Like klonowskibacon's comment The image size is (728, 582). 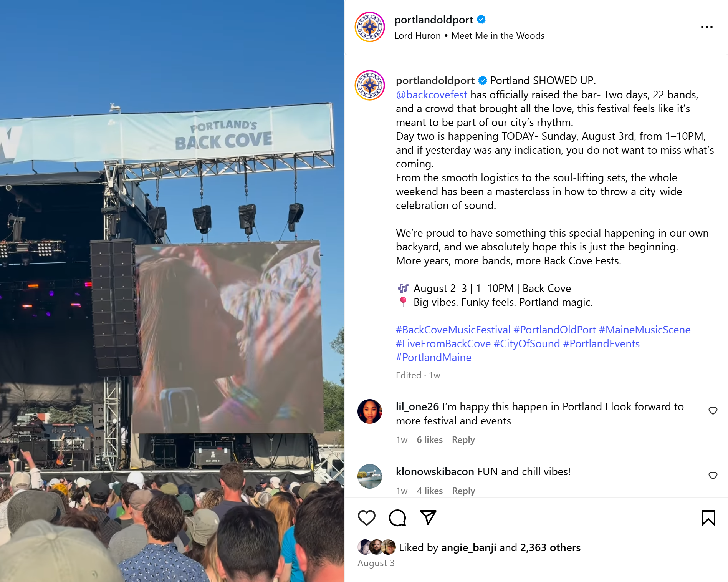coord(713,475)
